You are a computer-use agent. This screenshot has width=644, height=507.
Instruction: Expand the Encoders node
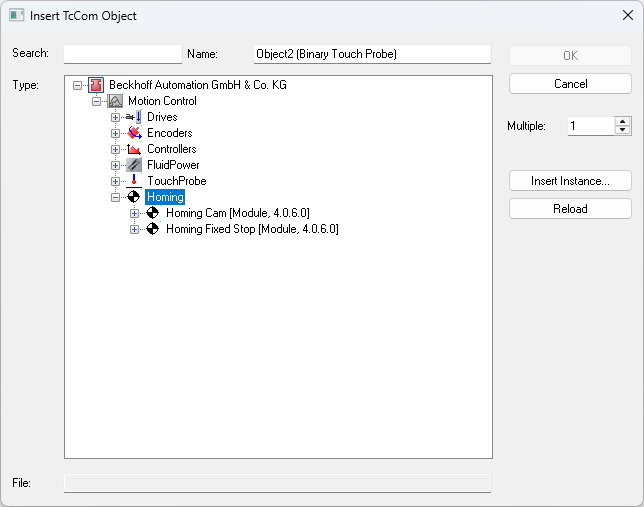click(115, 134)
